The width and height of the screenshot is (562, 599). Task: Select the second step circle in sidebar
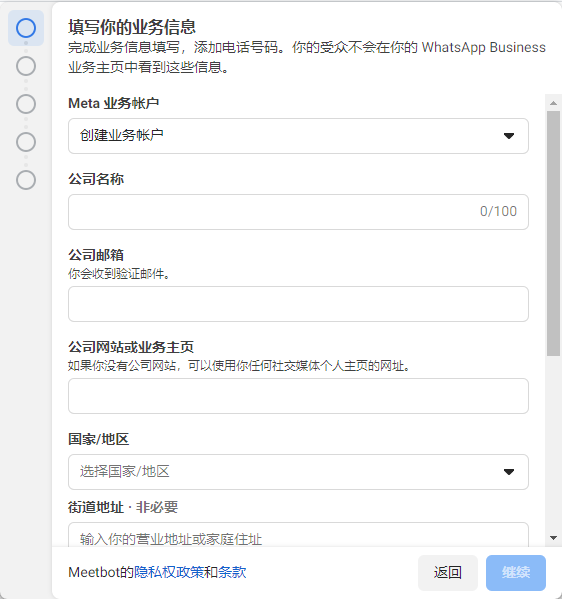[26, 66]
